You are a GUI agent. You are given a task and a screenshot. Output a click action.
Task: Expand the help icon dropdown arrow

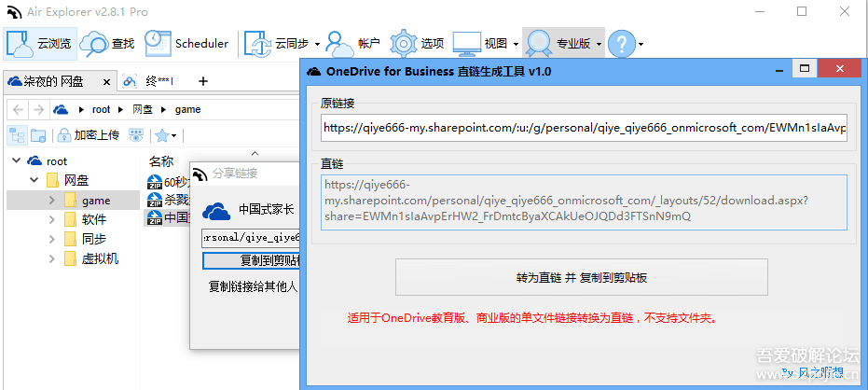click(641, 44)
